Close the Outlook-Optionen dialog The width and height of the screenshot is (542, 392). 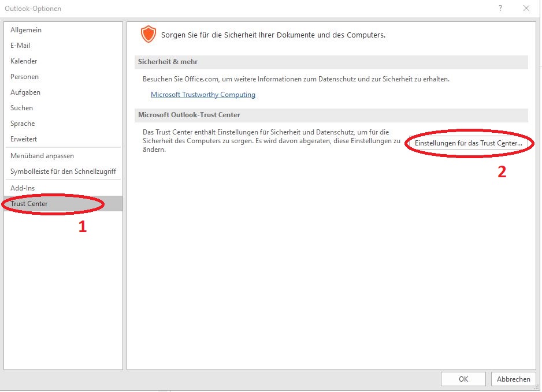(x=526, y=8)
